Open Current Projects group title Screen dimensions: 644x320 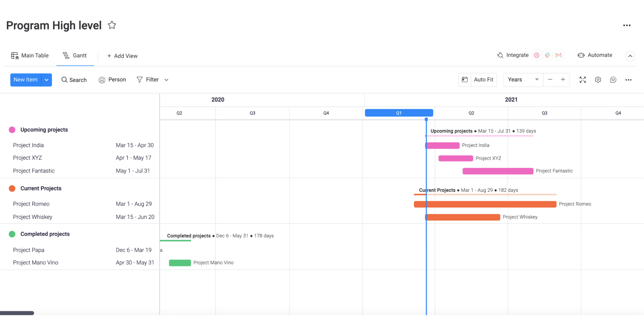(x=41, y=189)
